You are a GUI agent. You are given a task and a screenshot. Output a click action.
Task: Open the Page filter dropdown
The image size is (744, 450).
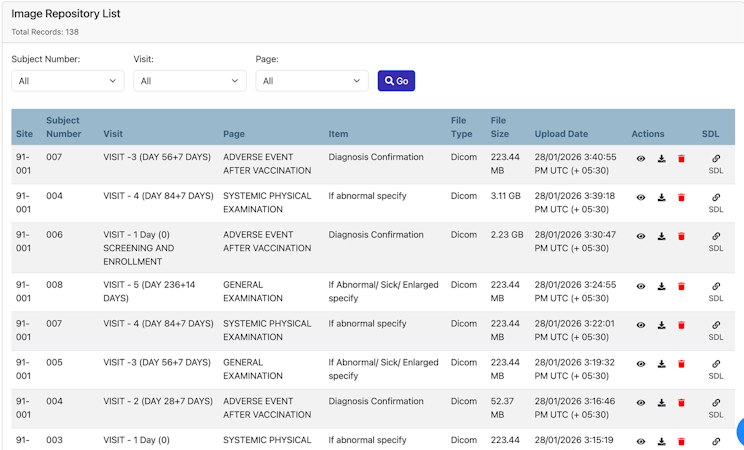tap(312, 81)
